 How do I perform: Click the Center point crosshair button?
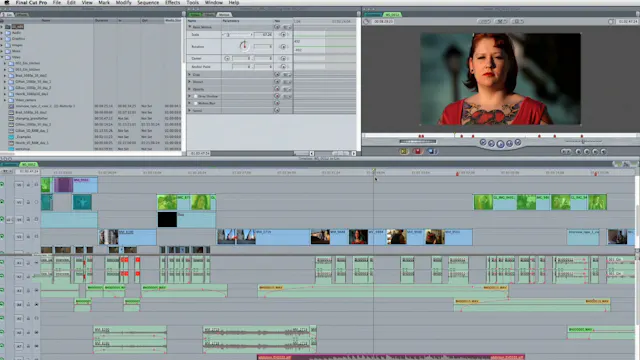tap(227, 58)
